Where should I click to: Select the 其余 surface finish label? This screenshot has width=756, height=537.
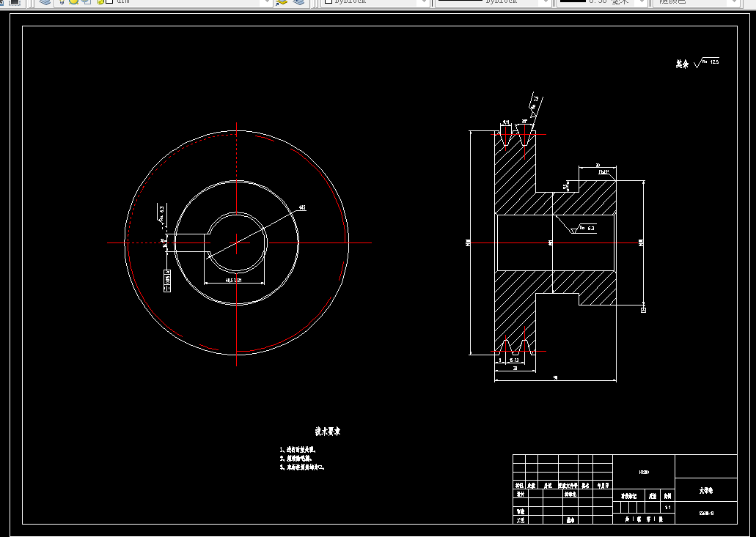click(682, 64)
